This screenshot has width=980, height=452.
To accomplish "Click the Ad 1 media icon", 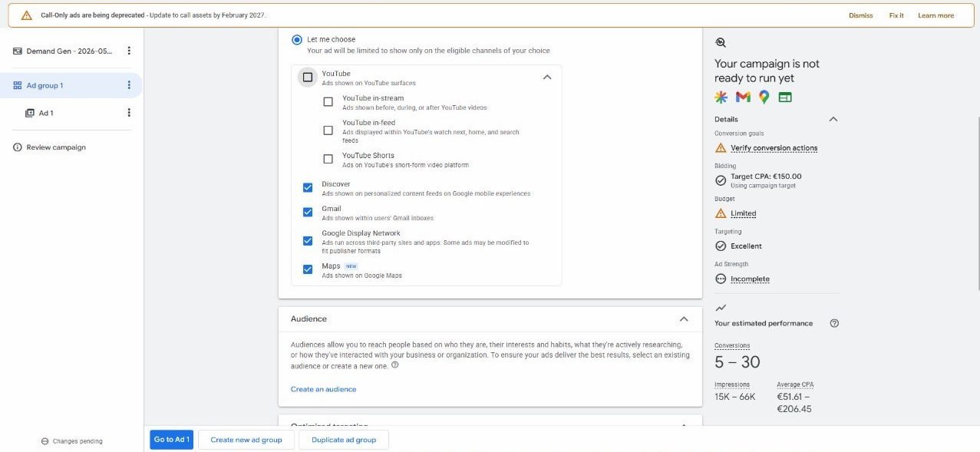I will [x=30, y=113].
